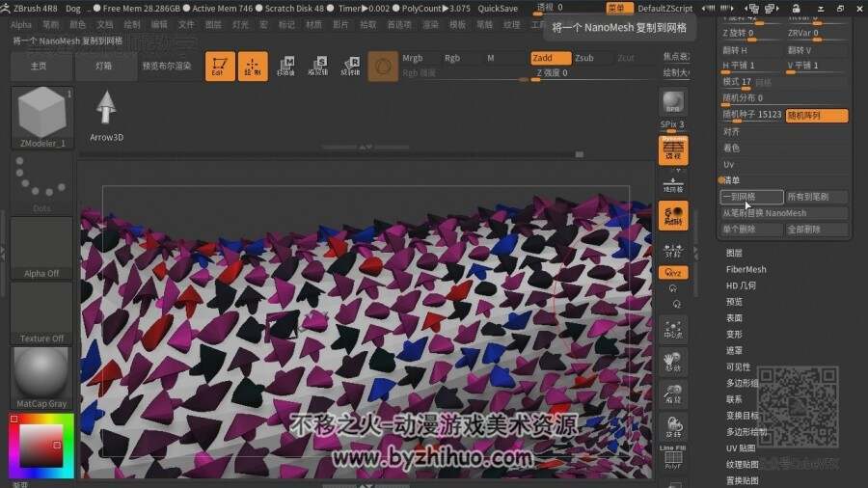The width and height of the screenshot is (868, 488).
Task: Click the Frame center view icon
Action: [x=673, y=330]
